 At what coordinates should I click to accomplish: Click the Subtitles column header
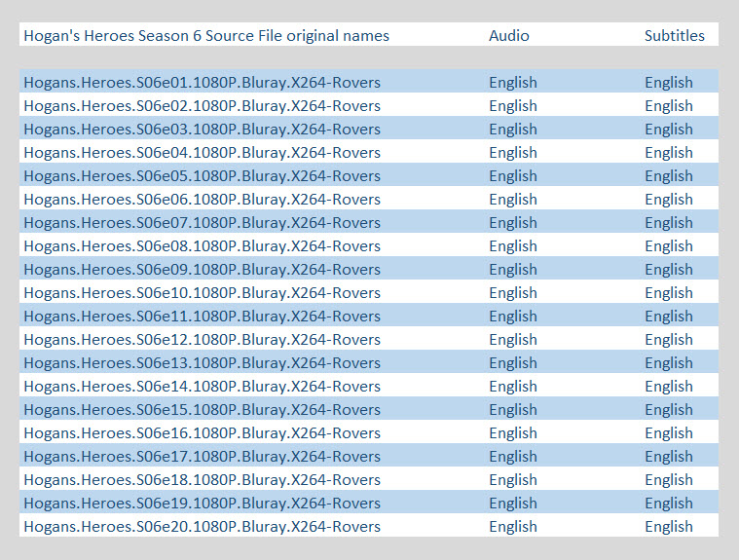point(675,36)
